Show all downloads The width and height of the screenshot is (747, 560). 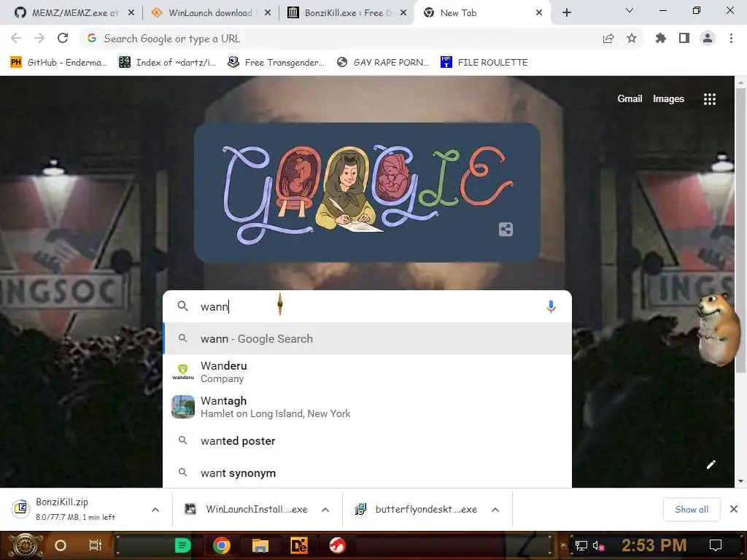[x=692, y=510]
